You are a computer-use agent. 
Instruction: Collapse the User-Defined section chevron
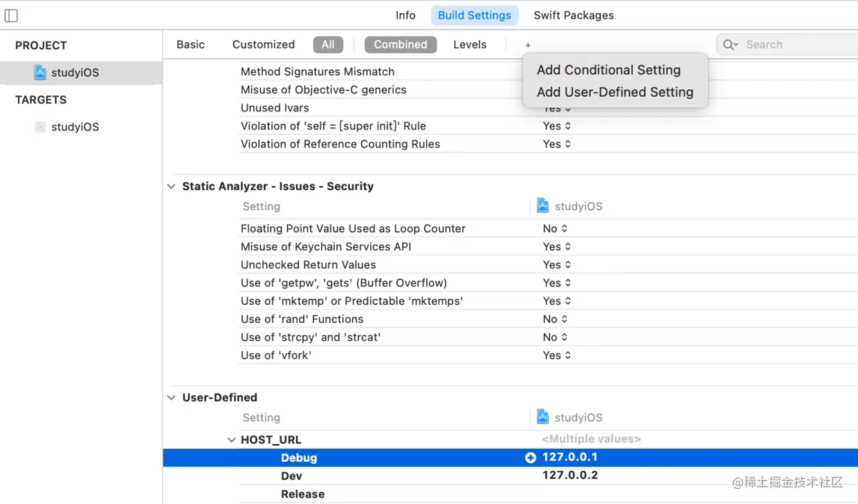click(171, 398)
